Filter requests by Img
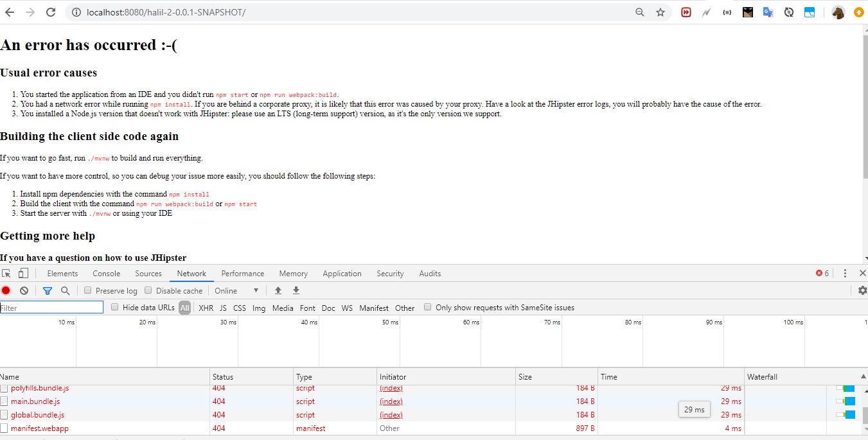 pos(259,308)
